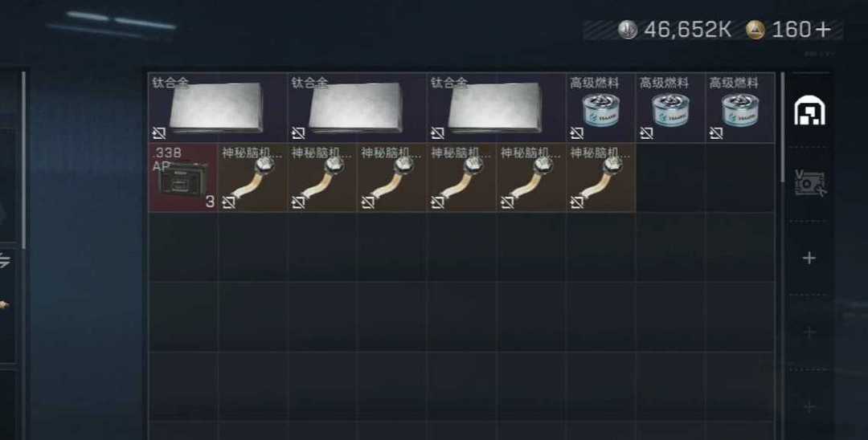Select the first 钛合金 titanium plate
This screenshot has width=868, height=440.
click(x=218, y=108)
